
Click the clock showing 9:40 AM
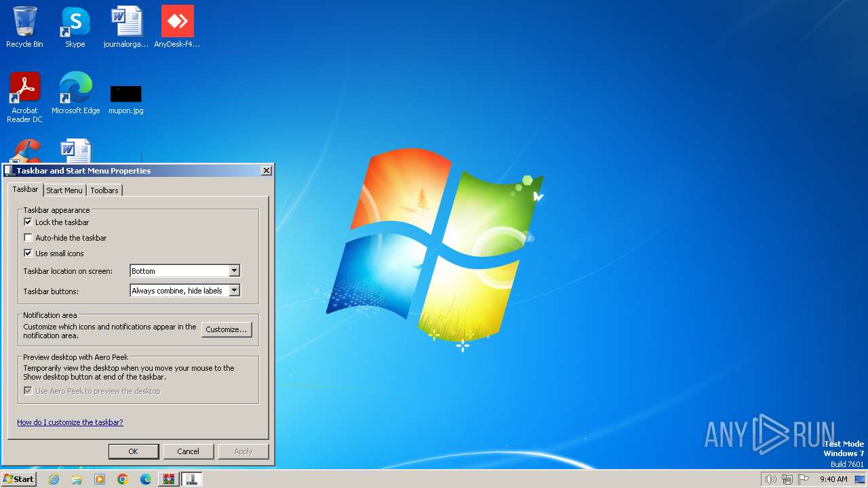click(833, 479)
